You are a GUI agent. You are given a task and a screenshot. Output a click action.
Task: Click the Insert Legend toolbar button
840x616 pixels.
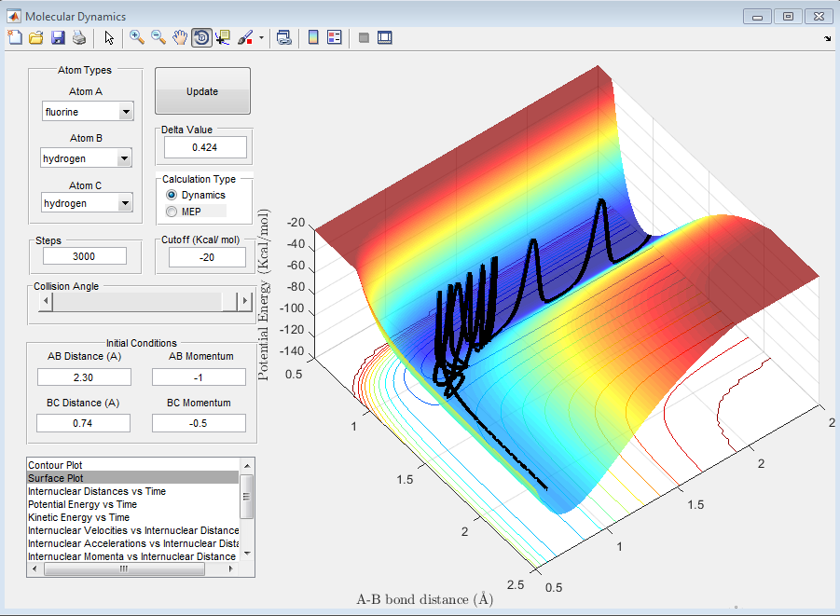coord(335,37)
